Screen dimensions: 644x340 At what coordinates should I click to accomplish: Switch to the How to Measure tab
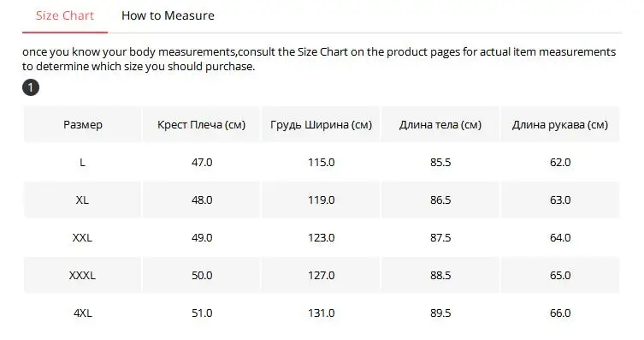pos(168,15)
